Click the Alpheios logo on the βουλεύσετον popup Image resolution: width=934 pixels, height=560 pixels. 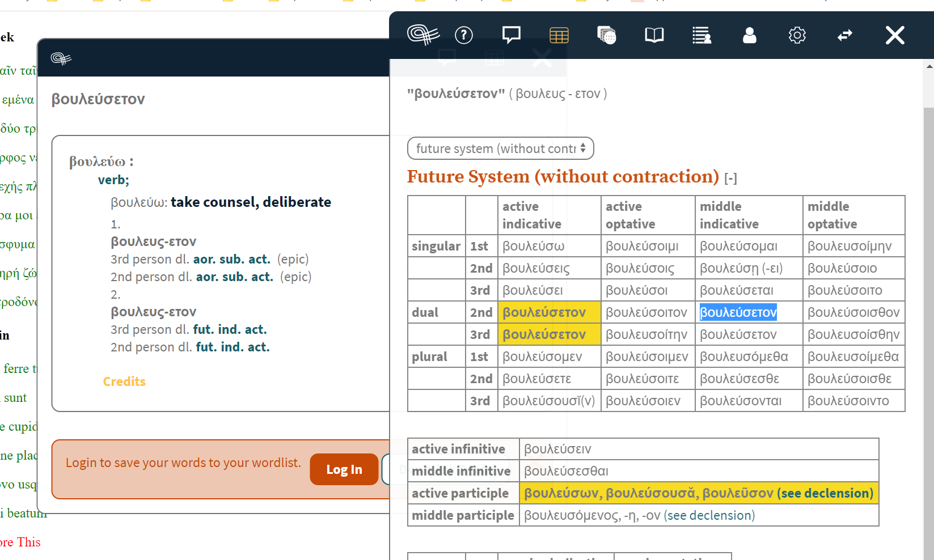pos(62,58)
